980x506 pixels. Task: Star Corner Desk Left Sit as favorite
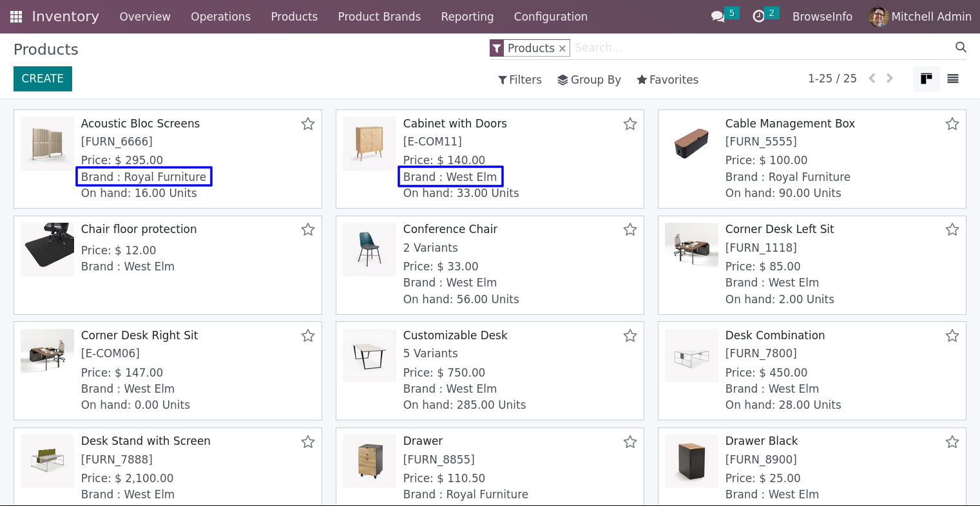952,229
